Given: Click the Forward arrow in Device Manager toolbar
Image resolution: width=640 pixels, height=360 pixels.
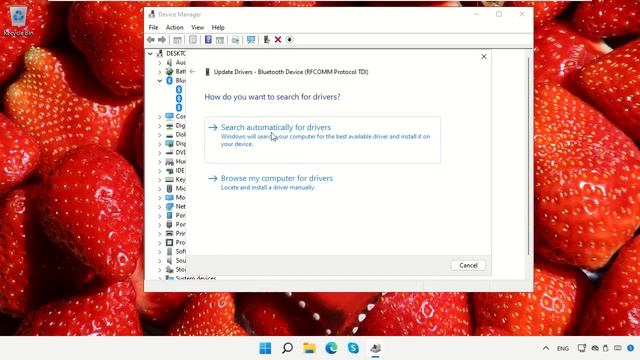Looking at the screenshot, I should click(162, 40).
